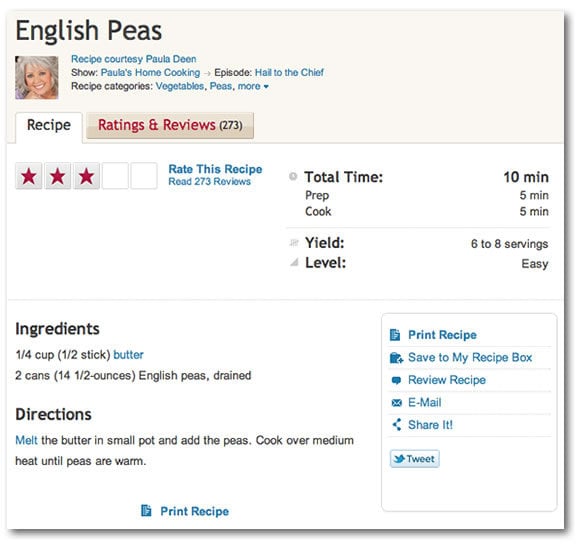Open the Ratings & Reviews tab
The image size is (580, 547).
point(170,125)
